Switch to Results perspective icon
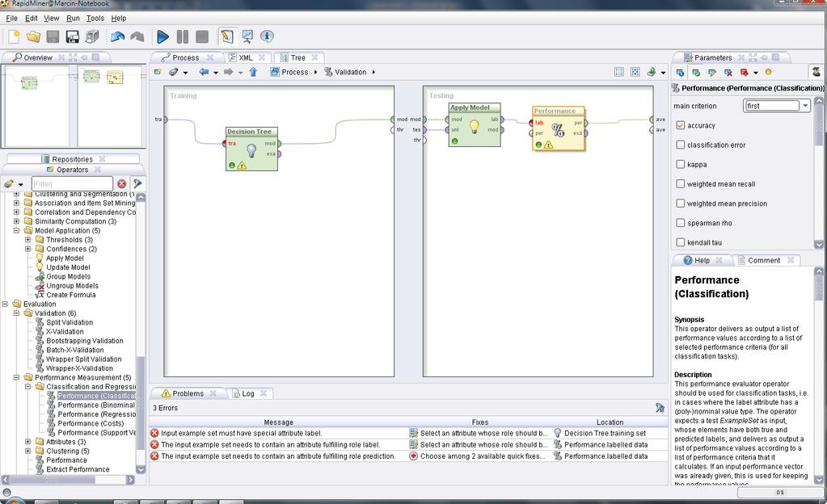This screenshot has width=827, height=504. coord(247,36)
